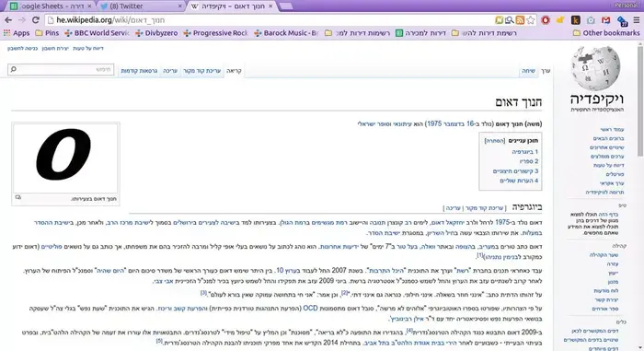Open a new tab with the new-tab button
This screenshot has height=351, width=644.
pos(286,6)
